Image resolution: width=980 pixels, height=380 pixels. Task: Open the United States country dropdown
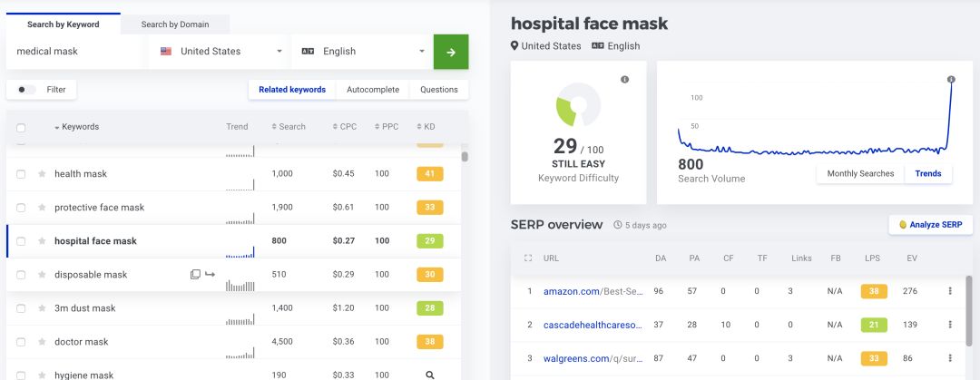pyautogui.click(x=221, y=52)
